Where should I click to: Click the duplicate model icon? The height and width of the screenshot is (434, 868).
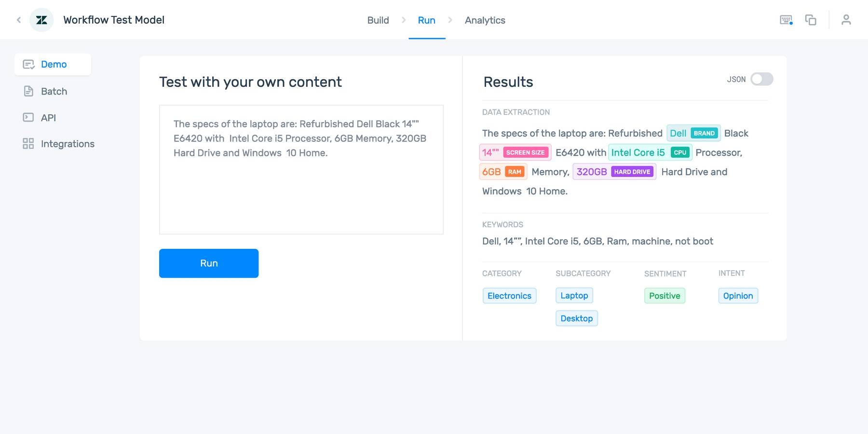tap(811, 20)
